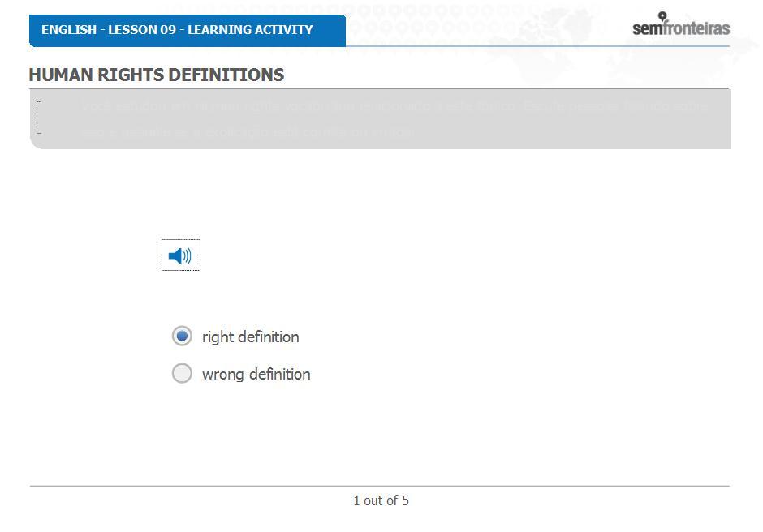Play the audio definition speaker icon
The image size is (763, 532).
point(180,255)
